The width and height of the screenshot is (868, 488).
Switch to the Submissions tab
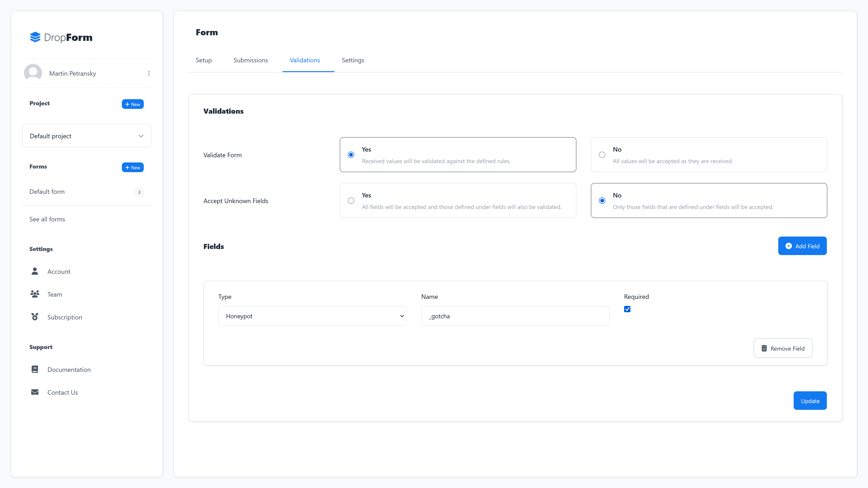coord(250,60)
